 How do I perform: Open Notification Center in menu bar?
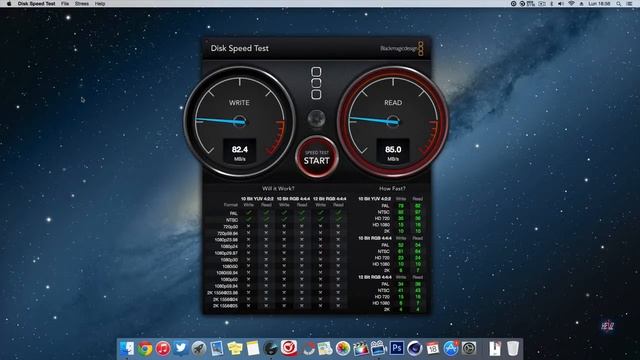[x=630, y=4]
